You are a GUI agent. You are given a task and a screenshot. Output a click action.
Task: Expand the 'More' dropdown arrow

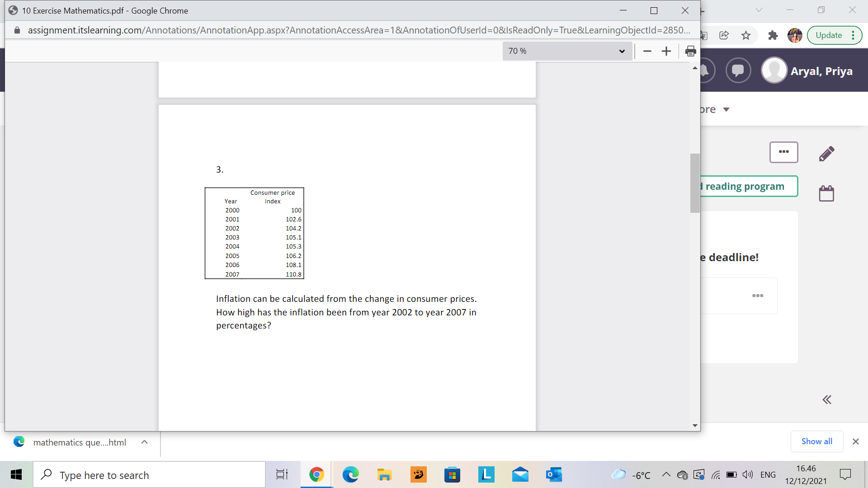727,109
